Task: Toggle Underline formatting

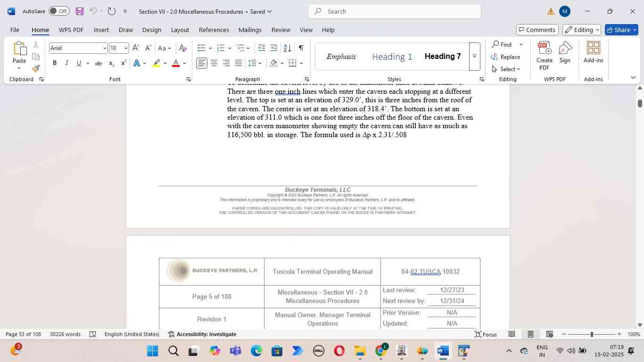Action: pos(79,63)
